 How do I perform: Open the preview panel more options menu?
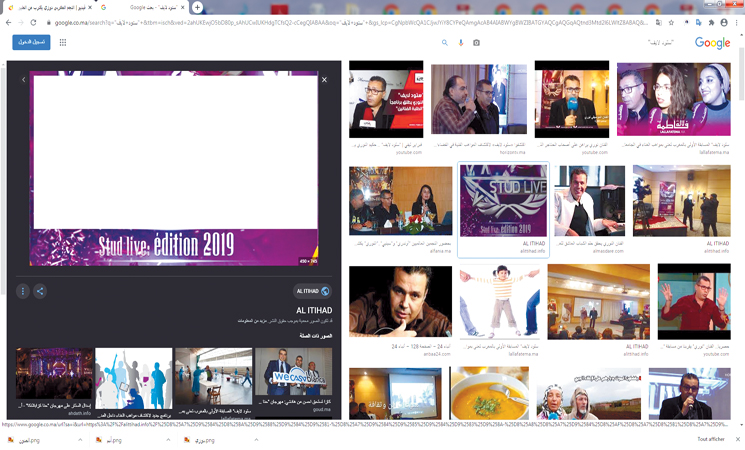[23, 291]
